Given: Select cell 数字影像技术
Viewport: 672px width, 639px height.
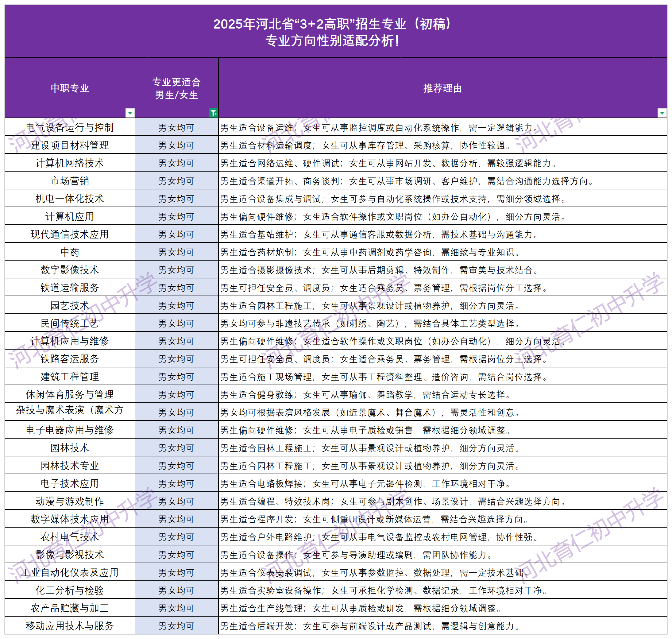Looking at the screenshot, I should tap(70, 270).
